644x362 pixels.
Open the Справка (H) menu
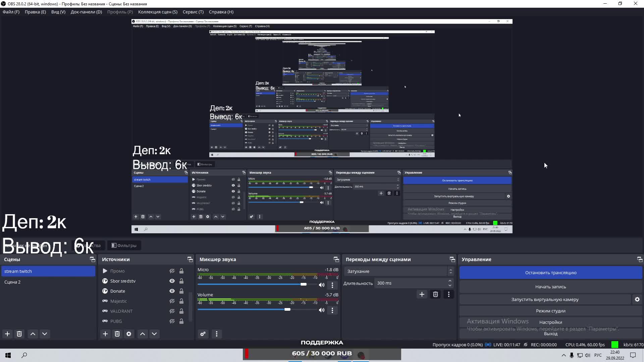pos(221,12)
